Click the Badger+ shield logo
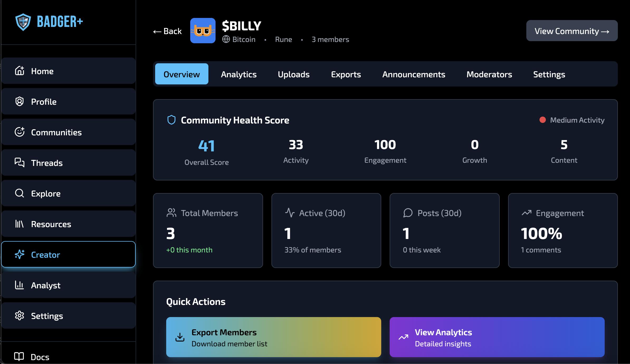Viewport: 630px width, 364px height. 23,22
